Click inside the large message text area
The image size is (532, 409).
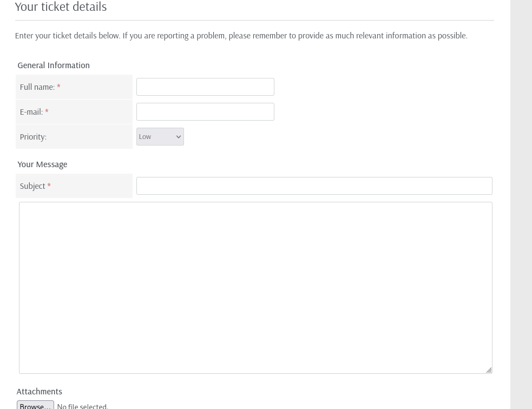click(255, 288)
